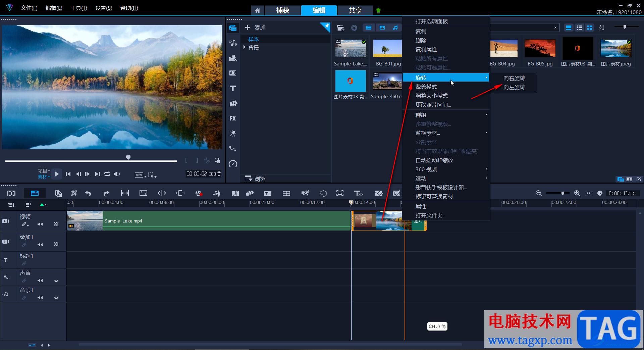Viewport: 644px width, 350px height.
Task: Switch to timeline view button
Action: click(35, 193)
